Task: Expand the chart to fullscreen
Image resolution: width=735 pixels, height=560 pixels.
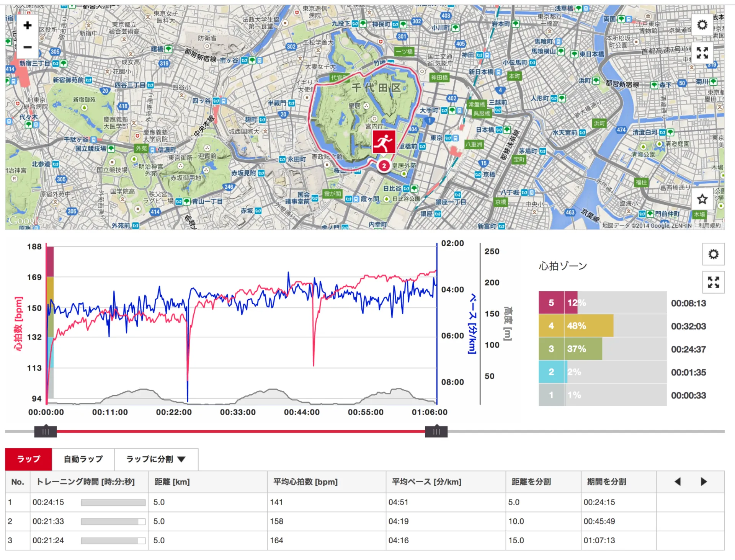Action: point(713,282)
